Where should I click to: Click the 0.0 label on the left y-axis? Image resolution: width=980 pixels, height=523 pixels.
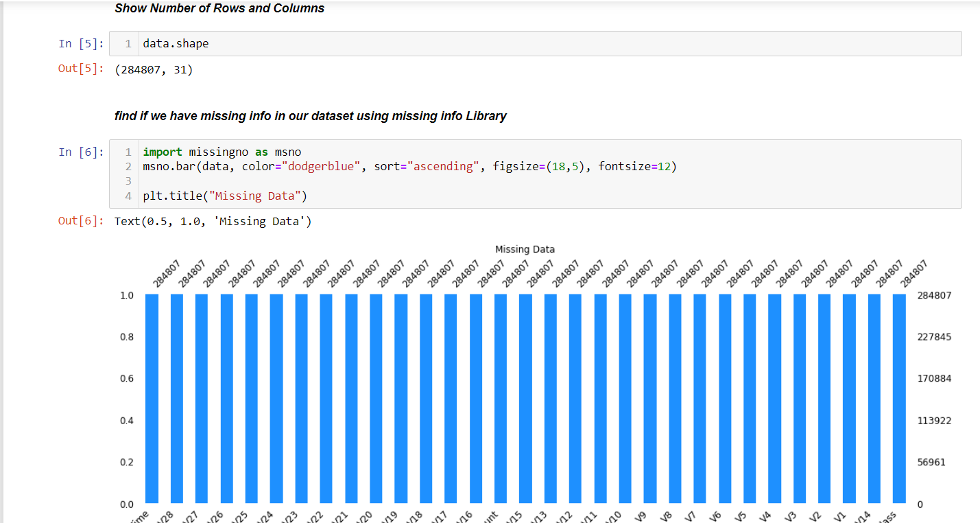point(126,504)
